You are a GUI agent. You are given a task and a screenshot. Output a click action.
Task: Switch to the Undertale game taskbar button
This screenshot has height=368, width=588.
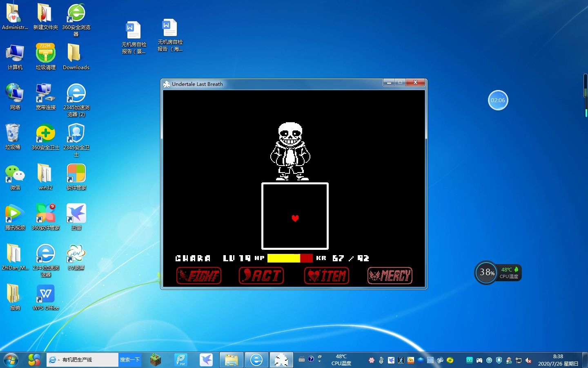281,360
